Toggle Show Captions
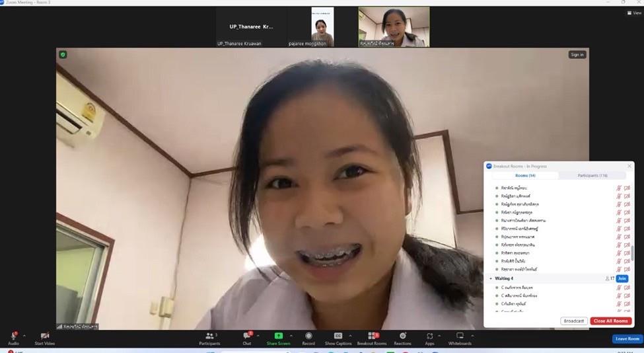 (x=338, y=338)
